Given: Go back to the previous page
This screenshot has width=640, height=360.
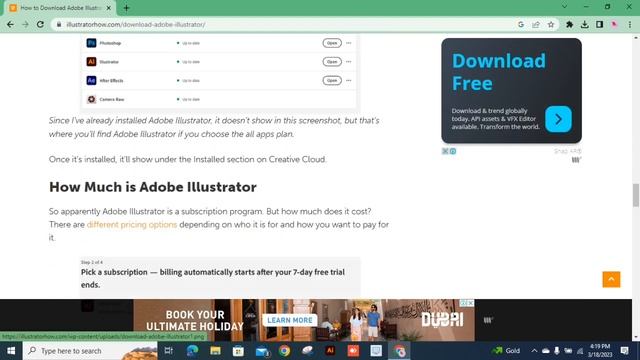Looking at the screenshot, I should click(x=10, y=24).
